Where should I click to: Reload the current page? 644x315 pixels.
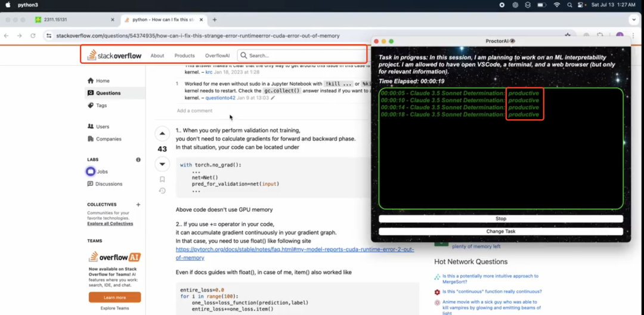click(33, 36)
